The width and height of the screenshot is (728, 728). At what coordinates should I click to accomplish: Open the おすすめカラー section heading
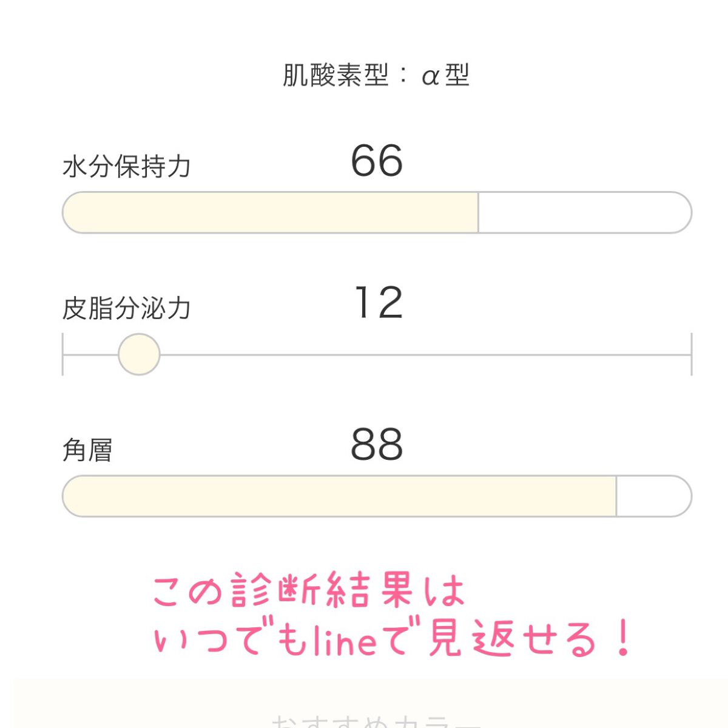[x=376, y=721]
